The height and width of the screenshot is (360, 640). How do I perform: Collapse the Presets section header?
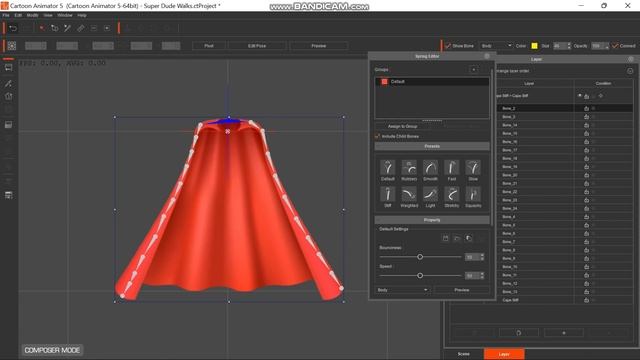[x=432, y=146]
